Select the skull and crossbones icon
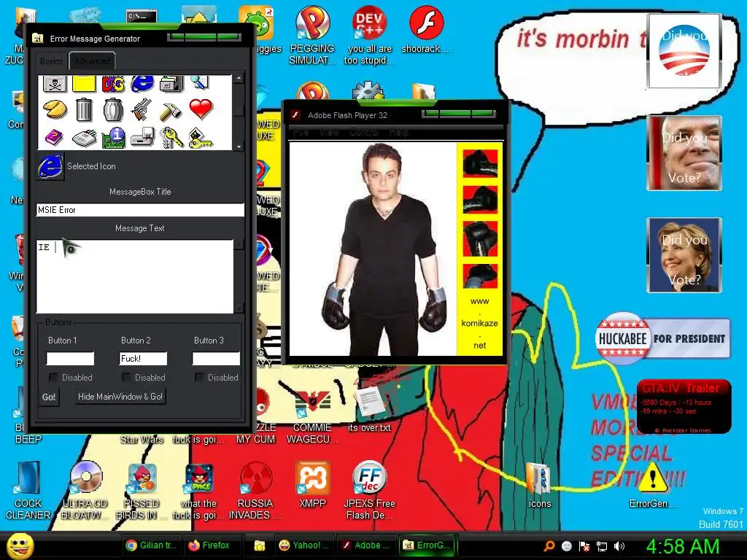The width and height of the screenshot is (747, 560). click(x=55, y=85)
